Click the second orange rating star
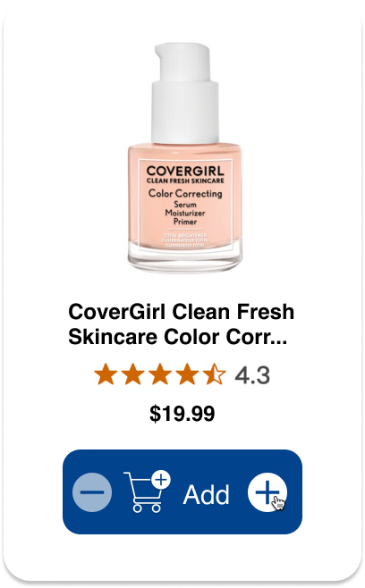365x588 pixels. pos(133,374)
